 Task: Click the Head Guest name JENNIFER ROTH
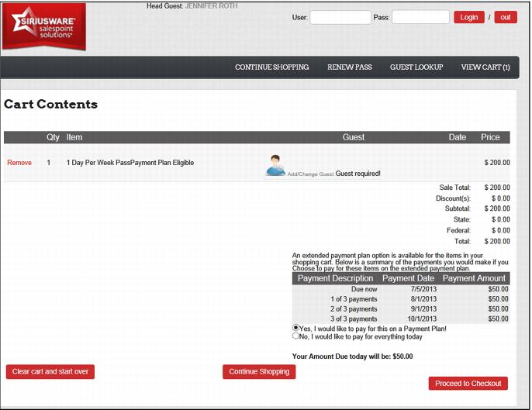(x=211, y=5)
